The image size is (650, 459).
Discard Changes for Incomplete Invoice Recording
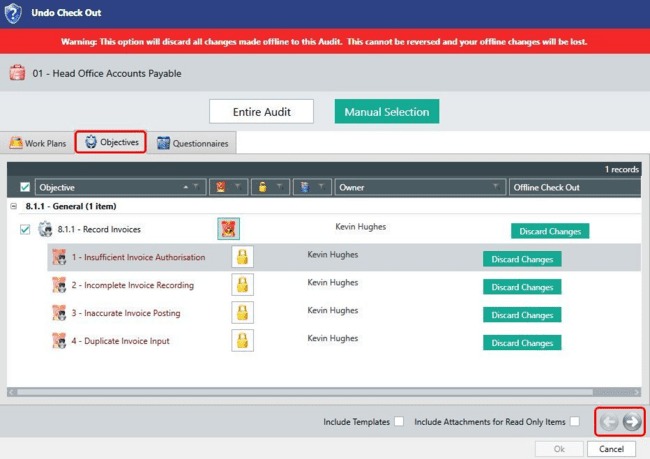coord(522,287)
